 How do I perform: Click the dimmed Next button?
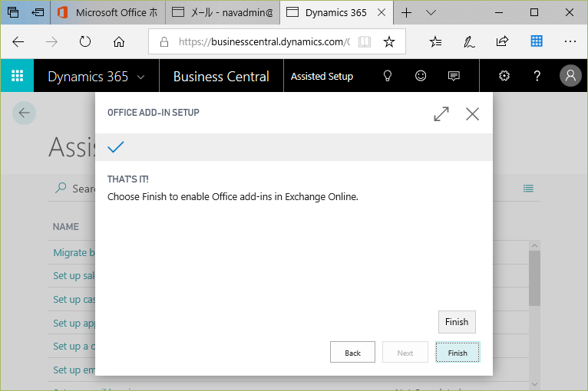[405, 353]
